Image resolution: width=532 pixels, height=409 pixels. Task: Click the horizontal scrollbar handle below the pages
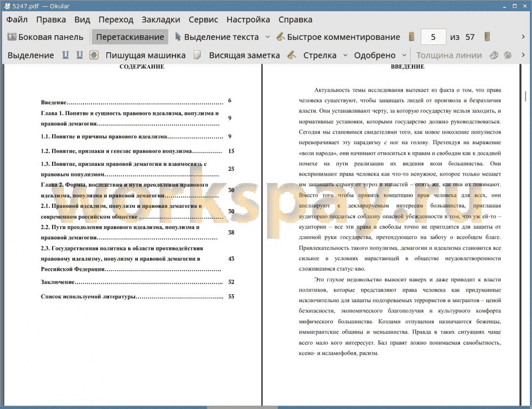point(242,407)
